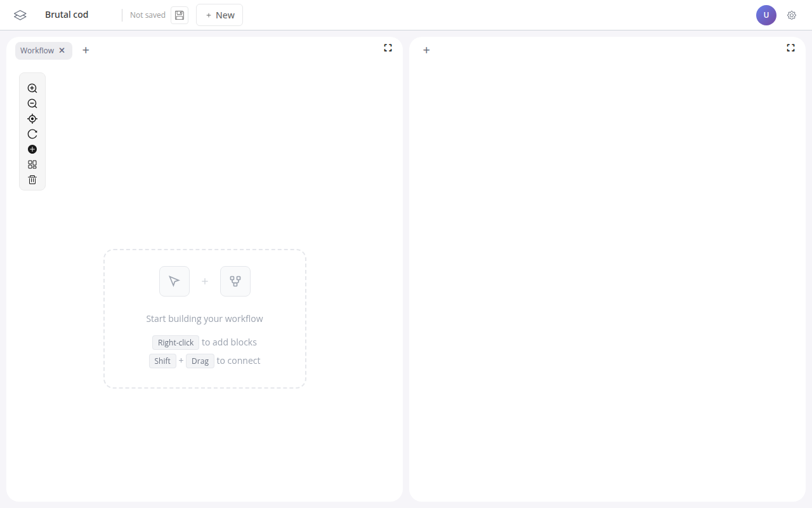Select the trash delete tool
The height and width of the screenshot is (508, 812).
[x=32, y=180]
